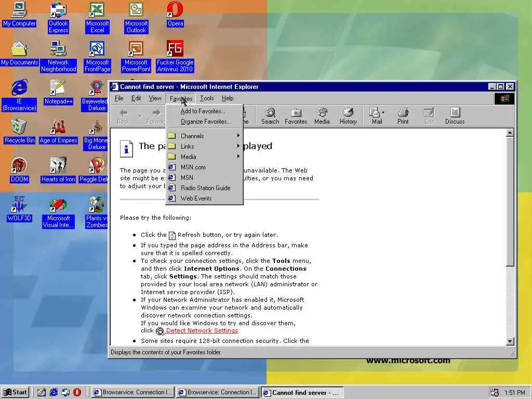The height and width of the screenshot is (399, 532).
Task: Click the Discuss toolbar icon
Action: pos(455,116)
